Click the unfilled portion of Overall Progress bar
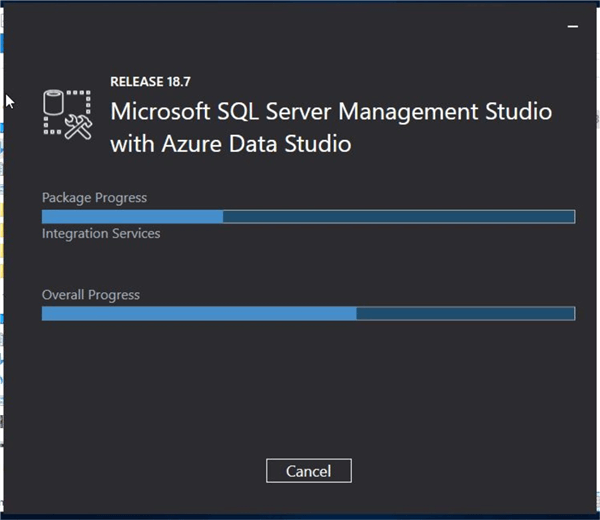This screenshot has width=600, height=520. tap(465, 314)
